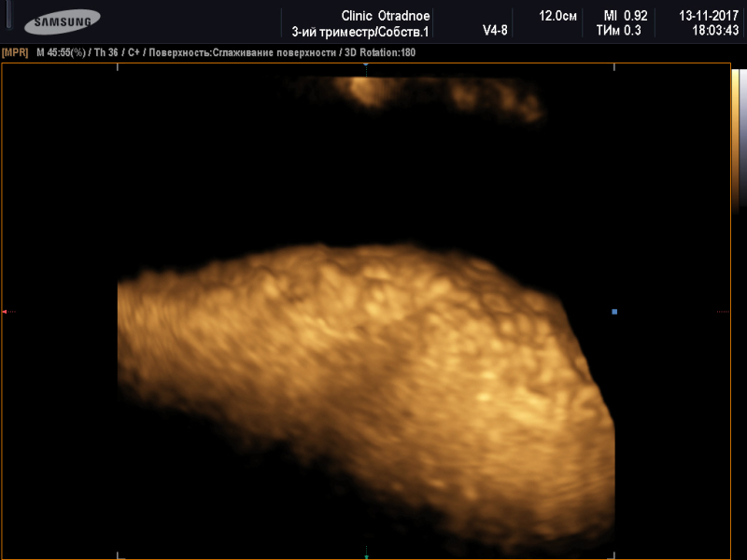Click the V4-8 probe label
747x560 pixels.
click(495, 31)
